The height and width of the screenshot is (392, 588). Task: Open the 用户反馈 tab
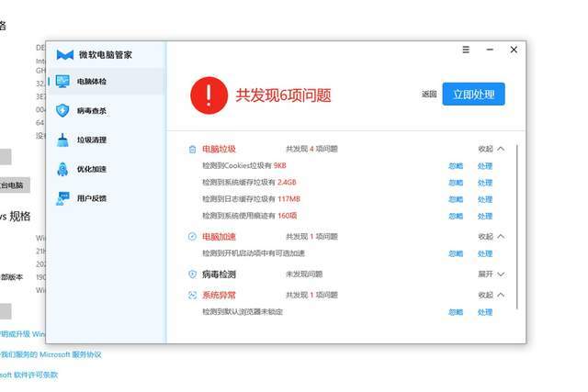[x=107, y=198]
